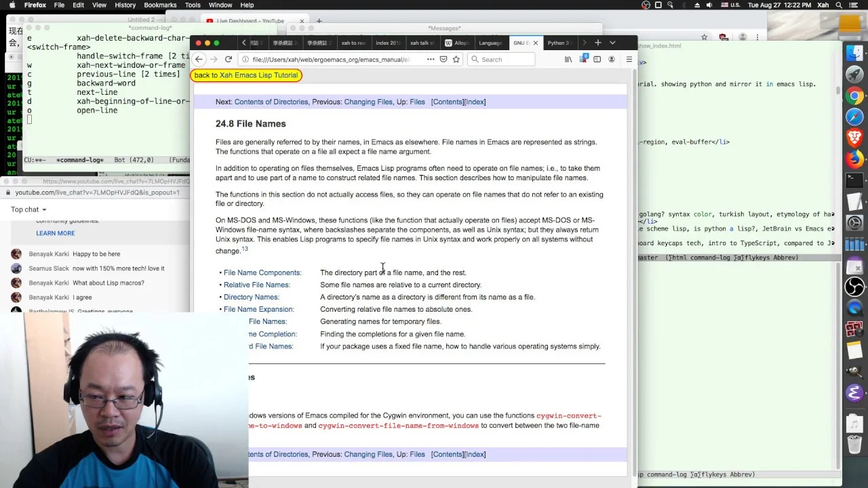
Task: Click LEARN MORE in YouTube chat
Action: click(x=56, y=233)
